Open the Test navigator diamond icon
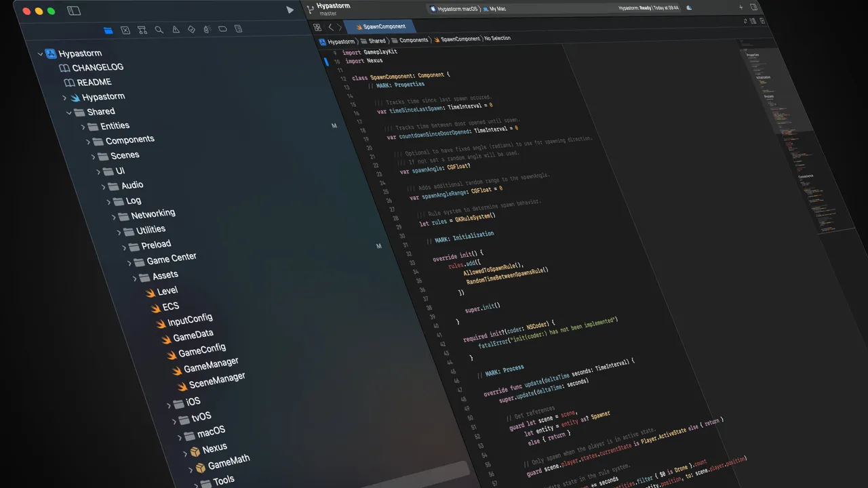The image size is (868, 488). click(191, 29)
